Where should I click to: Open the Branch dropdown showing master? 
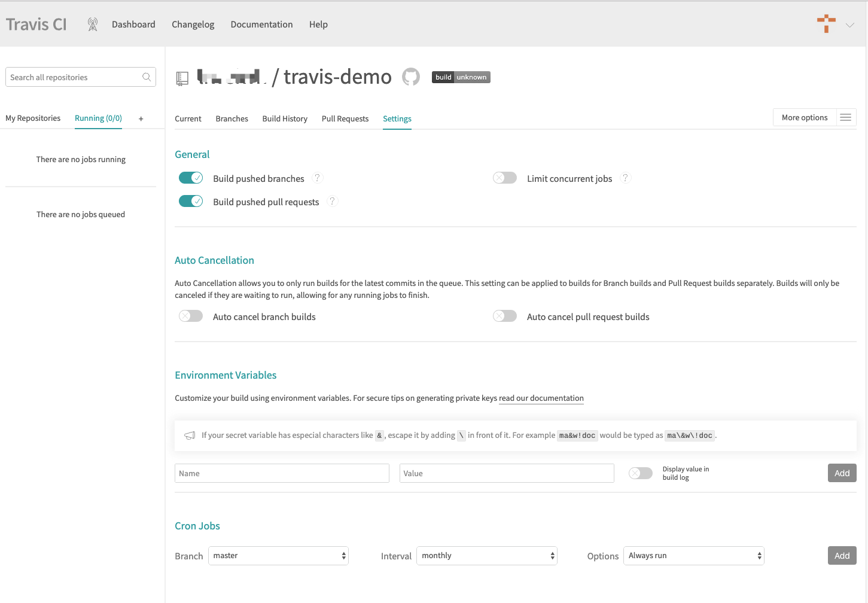(278, 555)
